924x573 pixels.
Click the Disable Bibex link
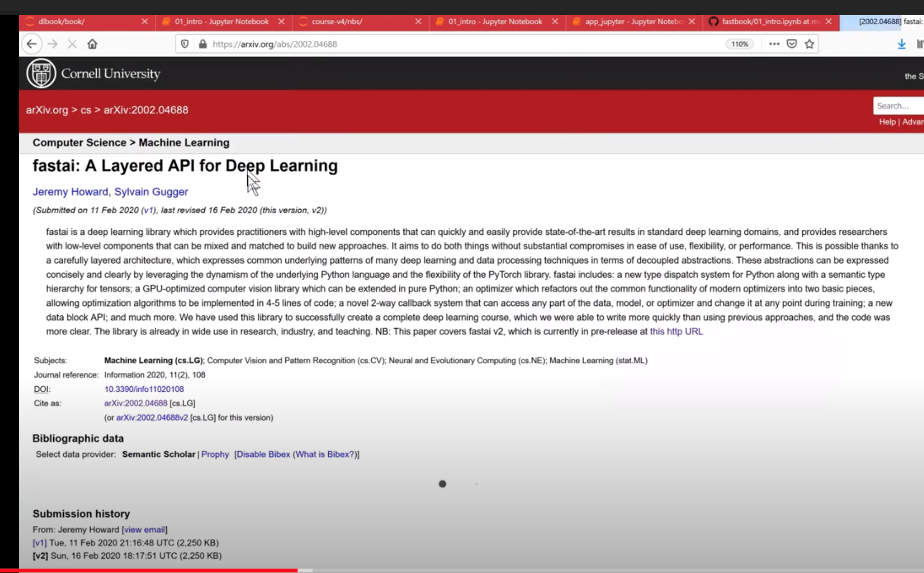pyautogui.click(x=263, y=454)
